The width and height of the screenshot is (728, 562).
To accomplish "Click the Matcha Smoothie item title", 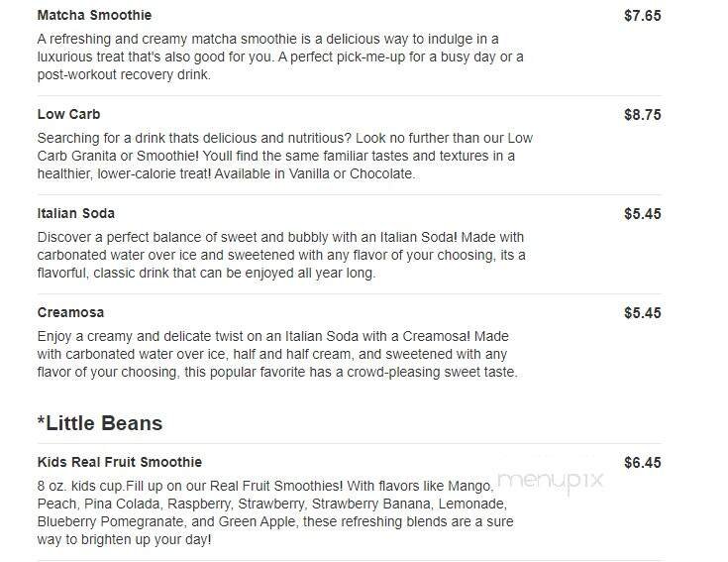I will pos(94,16).
